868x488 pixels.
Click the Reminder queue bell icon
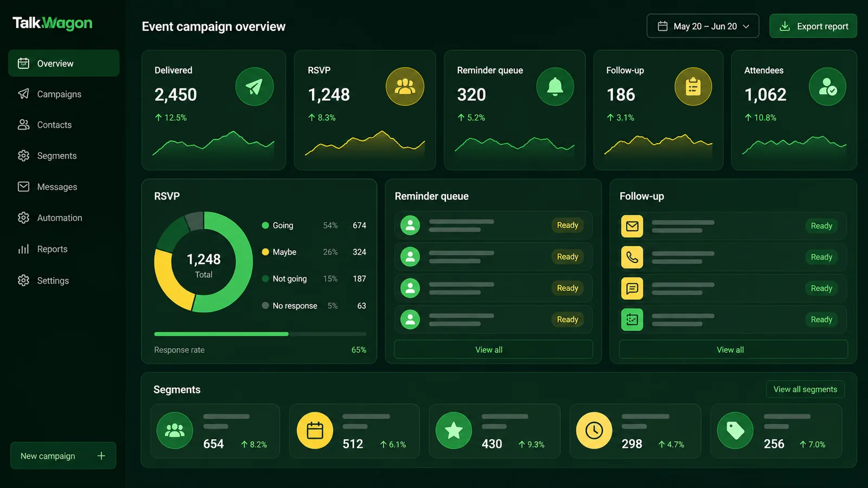(555, 87)
